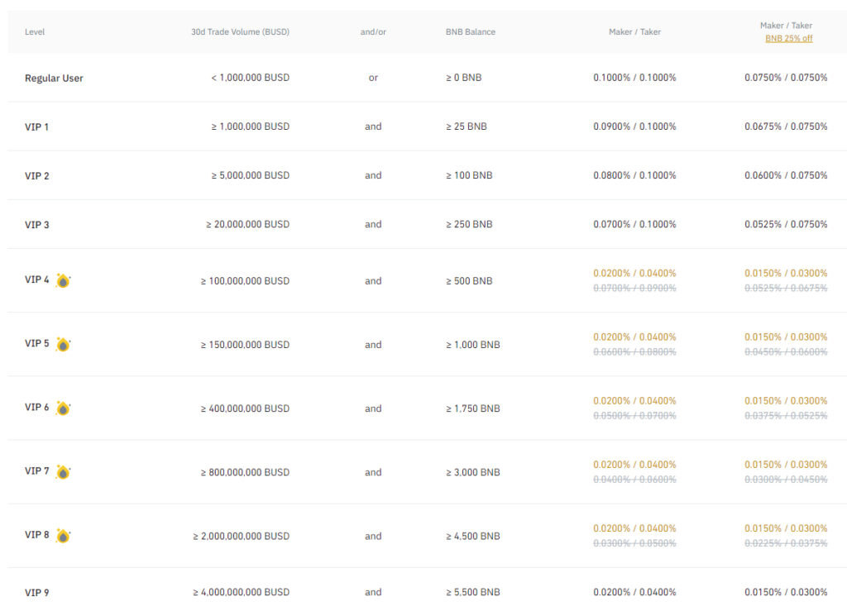Click the < 1,000,000 BUSD volume cell
Viewport: 847px width, 616px height.
point(250,78)
